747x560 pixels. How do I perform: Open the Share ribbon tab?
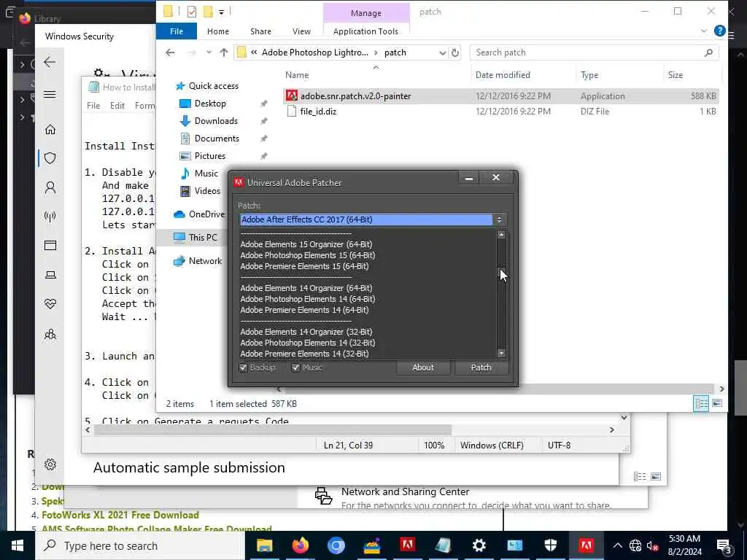tap(260, 31)
